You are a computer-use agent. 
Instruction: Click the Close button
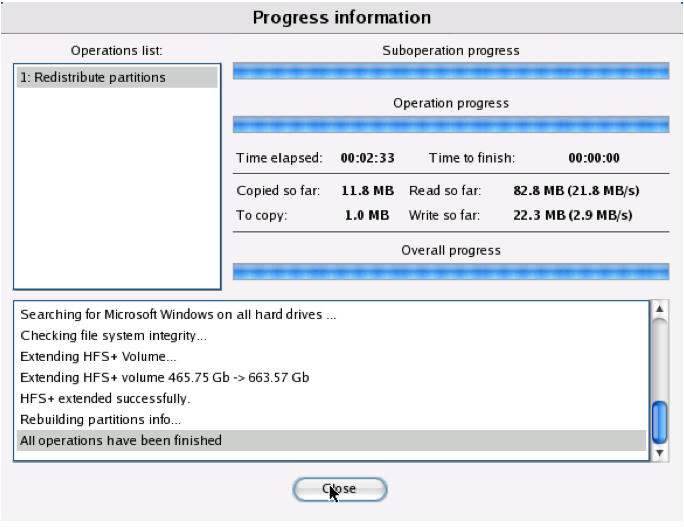coord(340,489)
